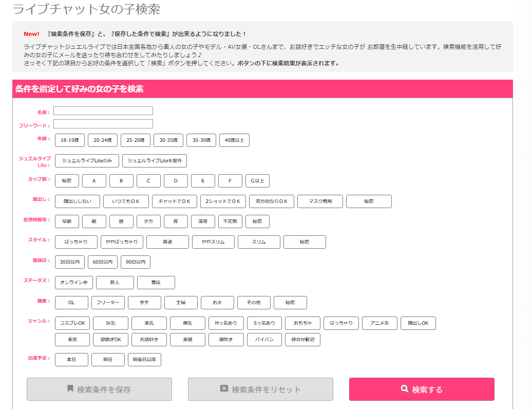Pick the 35-39歳 age option

201,140
